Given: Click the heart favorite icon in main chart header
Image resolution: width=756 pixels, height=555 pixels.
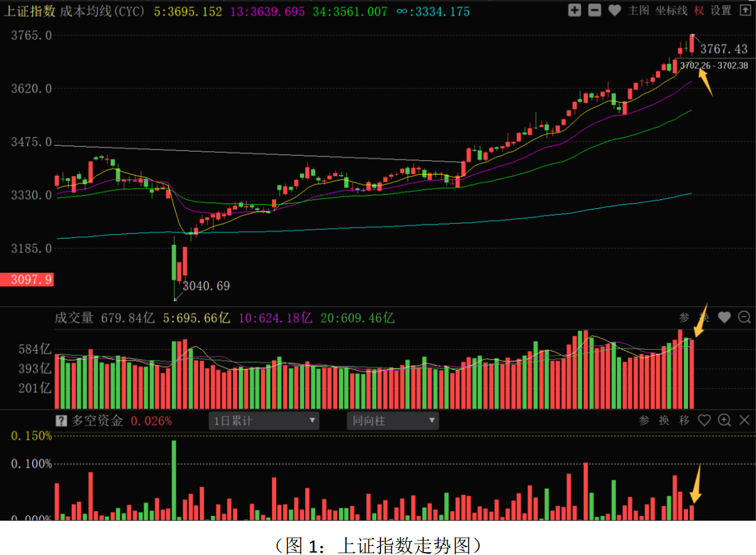Looking at the screenshot, I should point(614,10).
